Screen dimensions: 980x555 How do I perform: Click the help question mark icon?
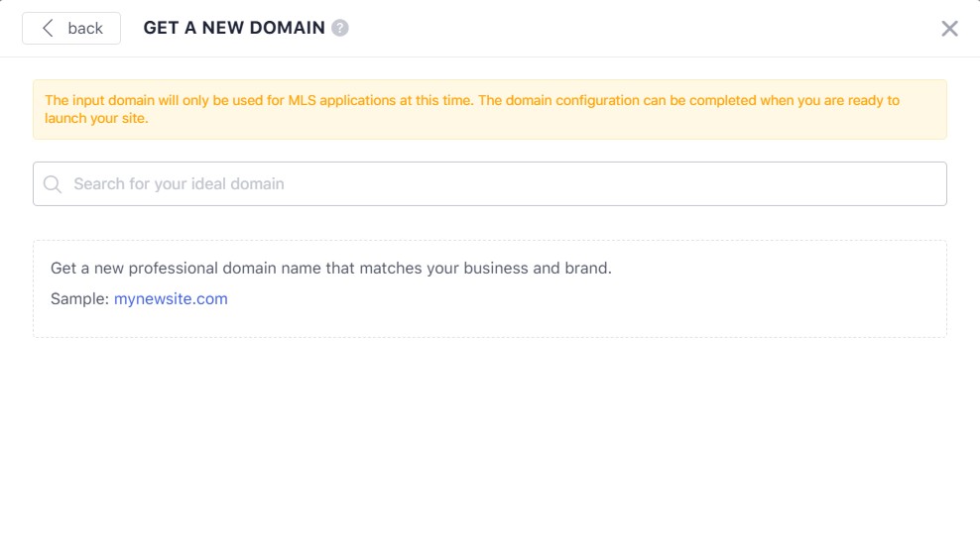pos(340,28)
